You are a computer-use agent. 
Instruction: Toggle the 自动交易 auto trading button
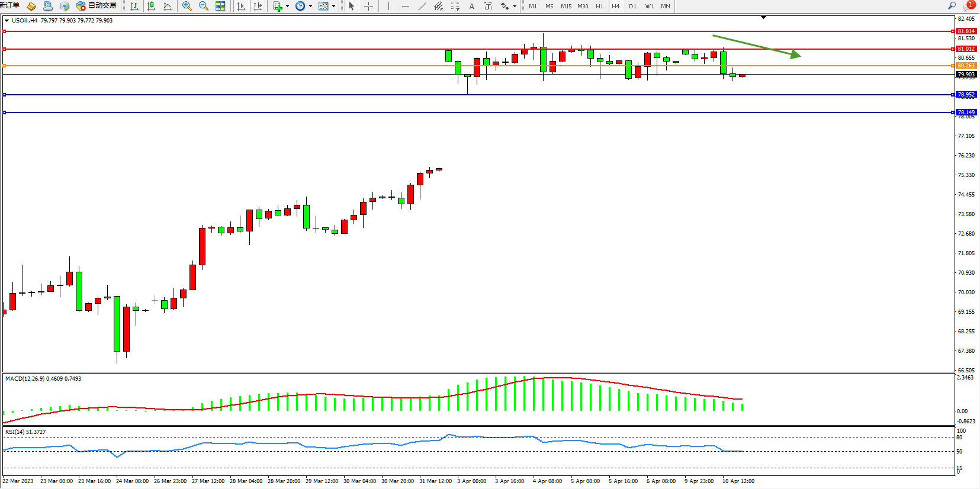(97, 6)
